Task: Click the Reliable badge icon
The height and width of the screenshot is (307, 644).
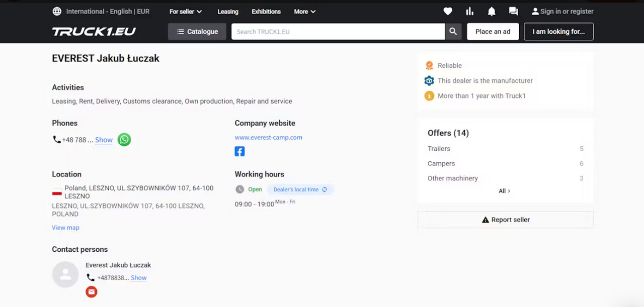Action: pyautogui.click(x=429, y=65)
